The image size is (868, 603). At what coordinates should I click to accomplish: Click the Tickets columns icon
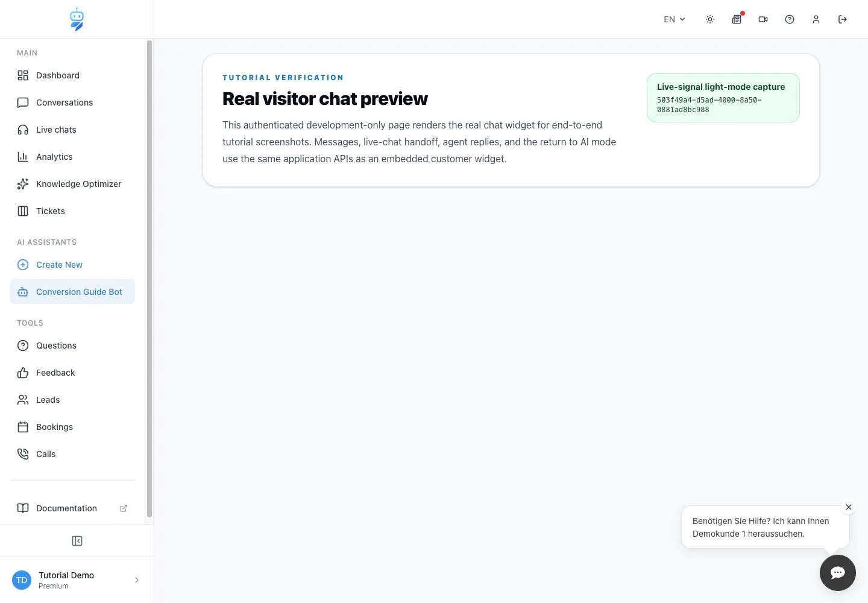pyautogui.click(x=23, y=211)
